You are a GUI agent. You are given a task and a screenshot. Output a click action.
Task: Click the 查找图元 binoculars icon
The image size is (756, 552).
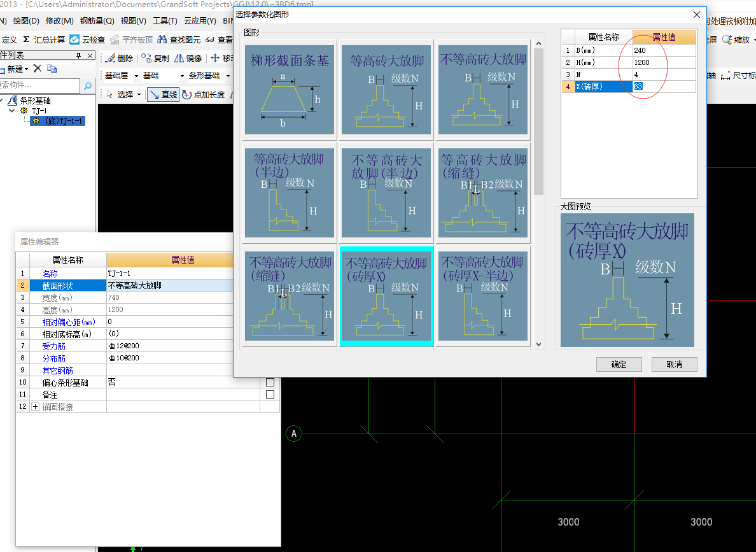click(162, 39)
